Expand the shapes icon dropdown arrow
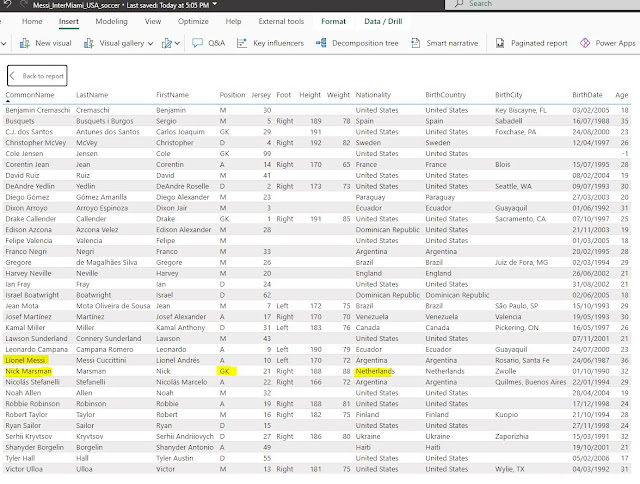The width and height of the screenshot is (640, 484). [177, 44]
